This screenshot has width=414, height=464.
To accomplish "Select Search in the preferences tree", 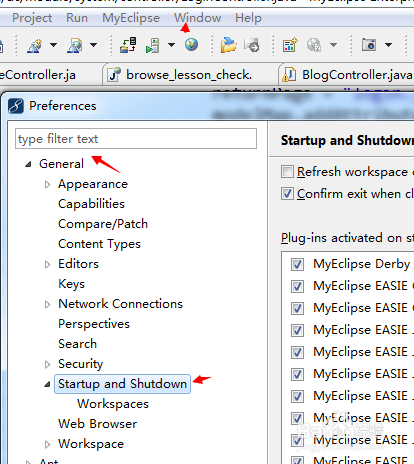I will (77, 344).
